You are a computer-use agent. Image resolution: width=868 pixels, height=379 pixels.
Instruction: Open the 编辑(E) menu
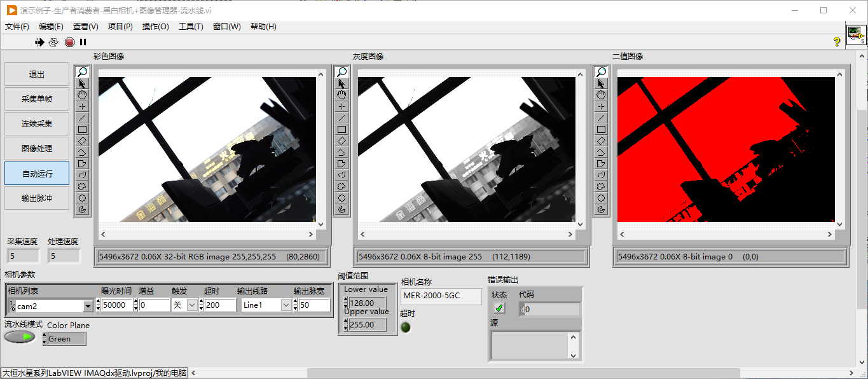[51, 27]
